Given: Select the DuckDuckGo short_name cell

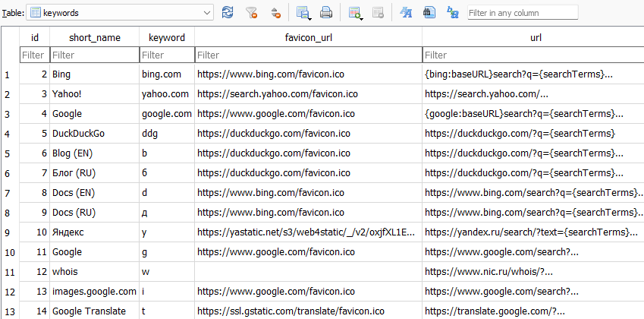Looking at the screenshot, I should (95, 134).
